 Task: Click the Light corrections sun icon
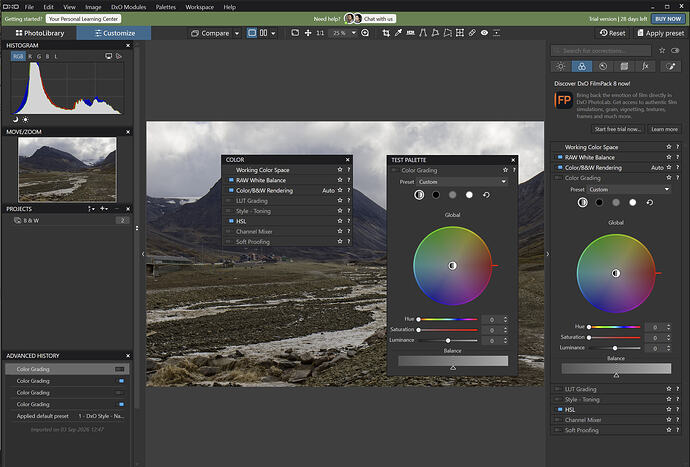(561, 66)
